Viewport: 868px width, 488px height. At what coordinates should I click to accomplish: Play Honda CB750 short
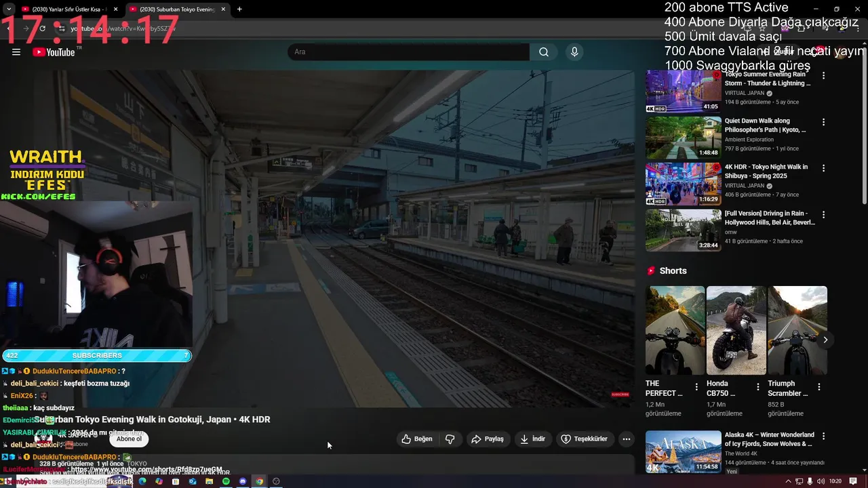736,331
